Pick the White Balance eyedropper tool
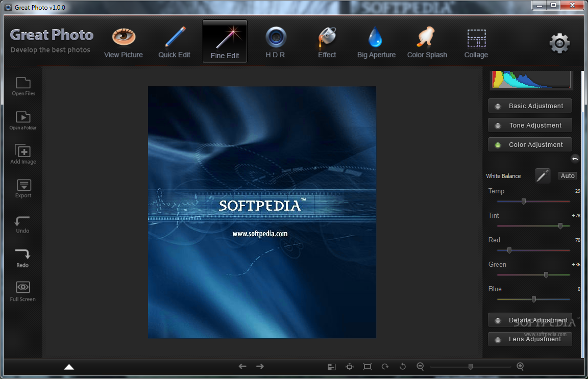 pyautogui.click(x=542, y=176)
